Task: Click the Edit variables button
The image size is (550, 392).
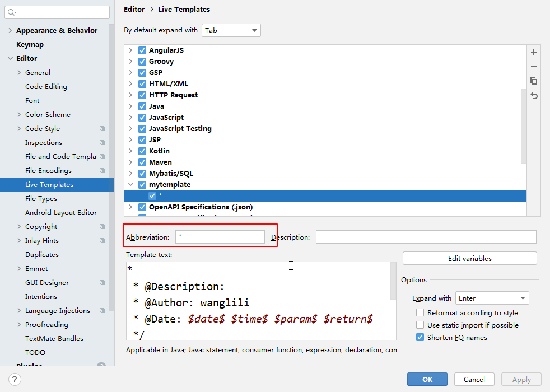Action: 469,258
